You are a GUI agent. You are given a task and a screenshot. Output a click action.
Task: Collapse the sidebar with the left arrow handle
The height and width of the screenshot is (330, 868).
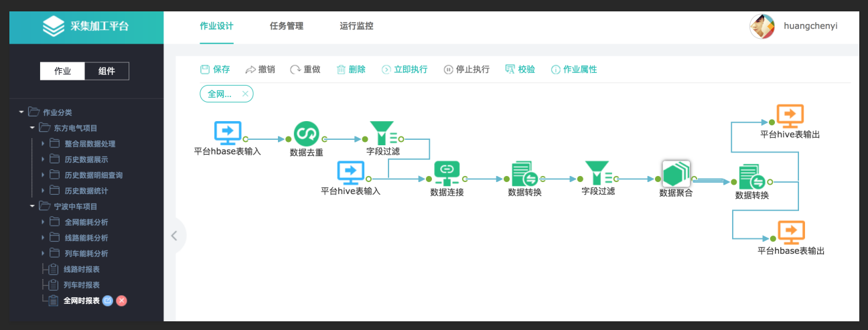click(174, 236)
